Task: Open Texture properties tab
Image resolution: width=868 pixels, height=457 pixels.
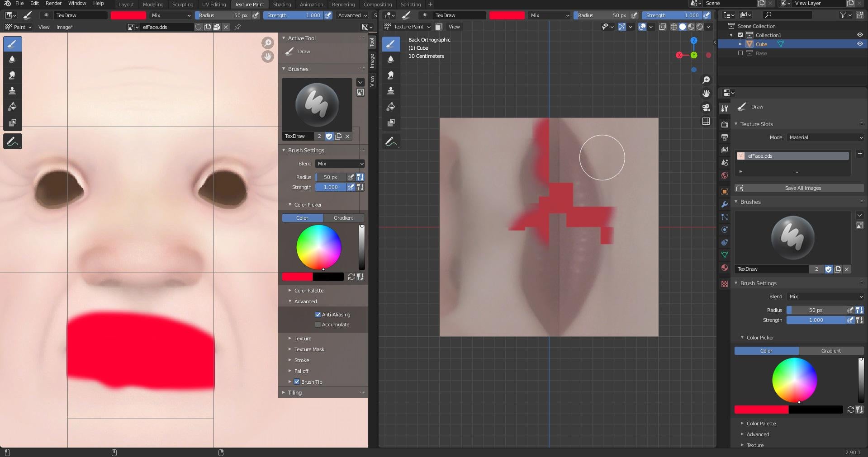Action: point(725,284)
